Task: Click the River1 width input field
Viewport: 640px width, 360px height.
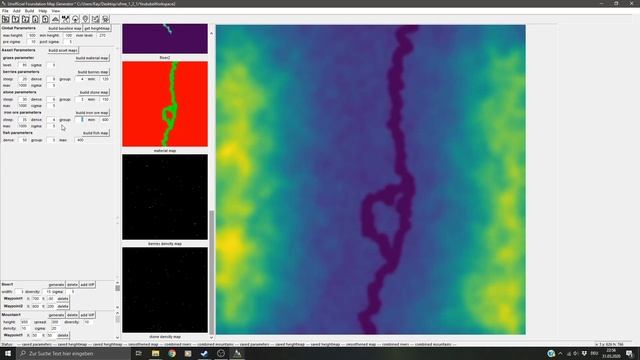Action: [20, 292]
